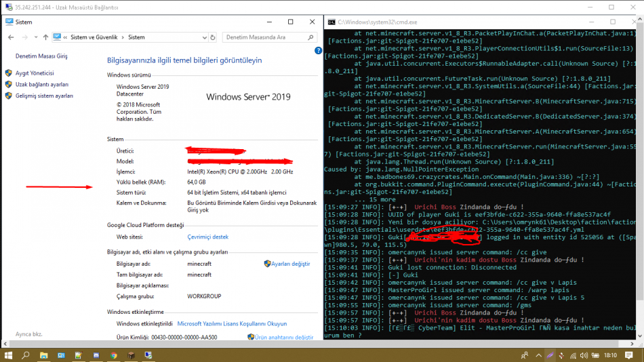Click the 18:10 taskbar clock
Image resolution: width=644 pixels, height=362 pixels.
click(610, 355)
